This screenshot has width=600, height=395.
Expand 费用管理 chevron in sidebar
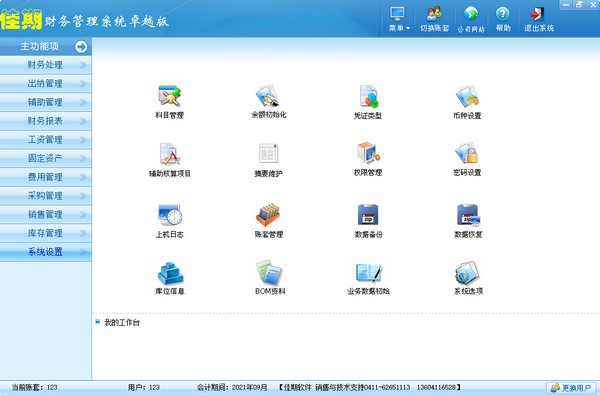pyautogui.click(x=83, y=177)
